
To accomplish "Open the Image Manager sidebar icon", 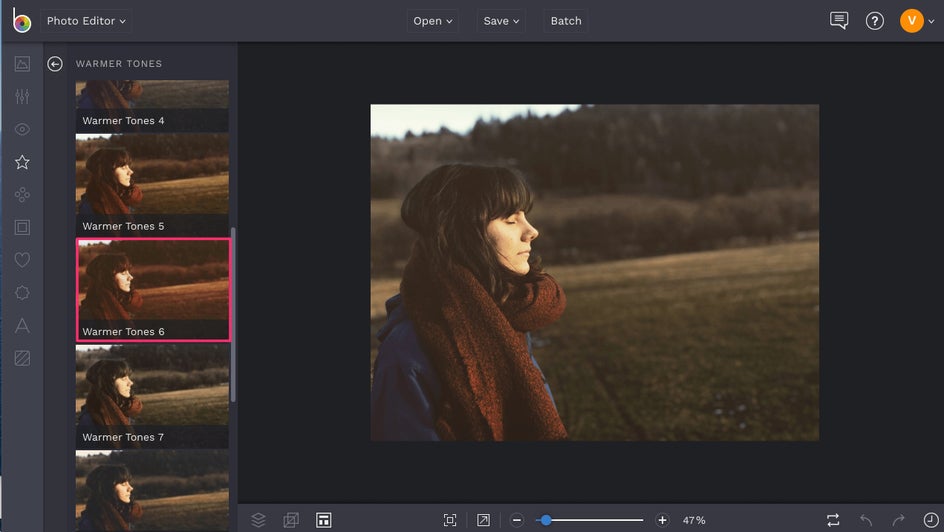I will tap(22, 64).
